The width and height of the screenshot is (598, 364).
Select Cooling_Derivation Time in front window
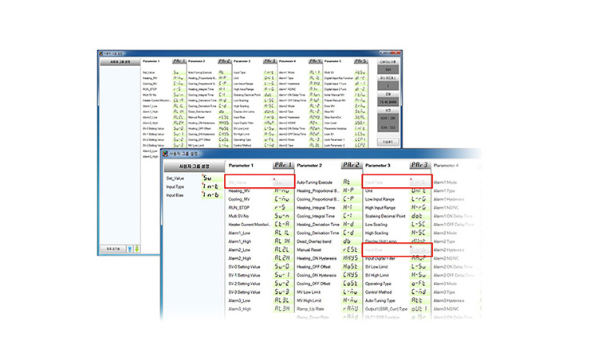coord(318,233)
